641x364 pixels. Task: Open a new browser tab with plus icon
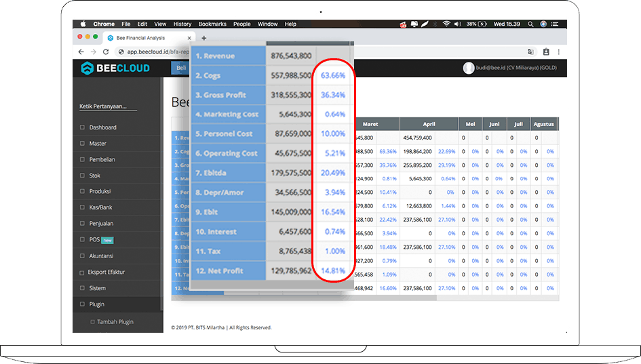click(x=203, y=38)
